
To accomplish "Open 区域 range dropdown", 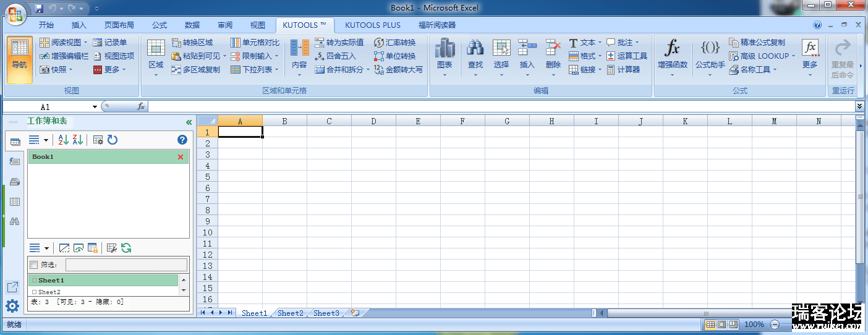I will coord(156,60).
